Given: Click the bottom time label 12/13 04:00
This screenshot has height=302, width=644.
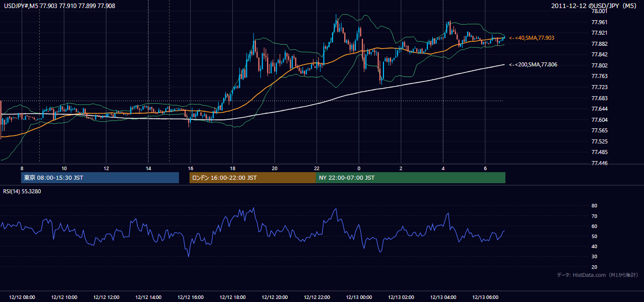Looking at the screenshot, I should (443, 297).
